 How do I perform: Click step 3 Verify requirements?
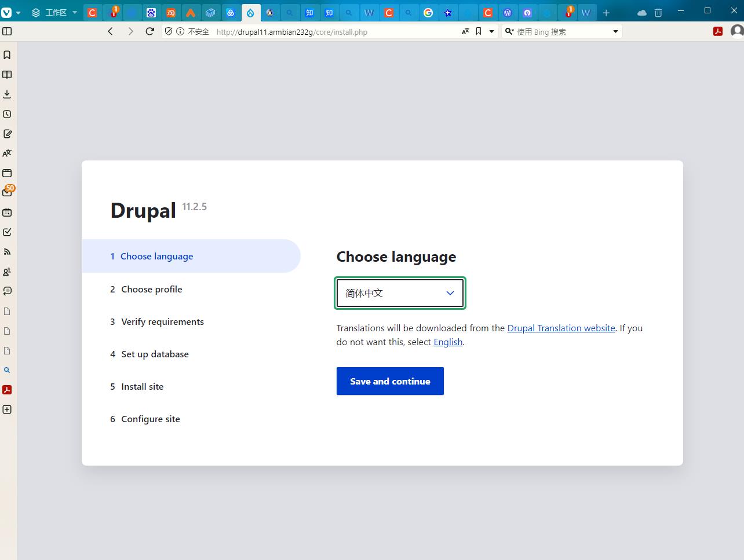click(157, 321)
